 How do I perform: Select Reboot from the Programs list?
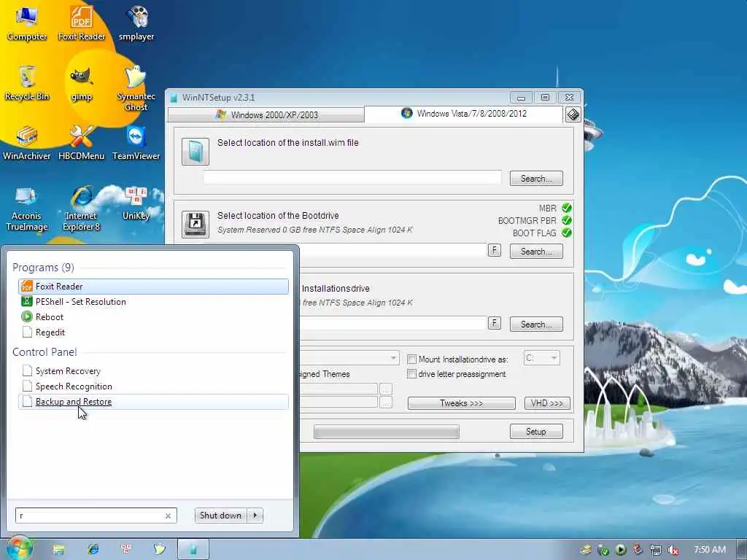click(x=153, y=316)
